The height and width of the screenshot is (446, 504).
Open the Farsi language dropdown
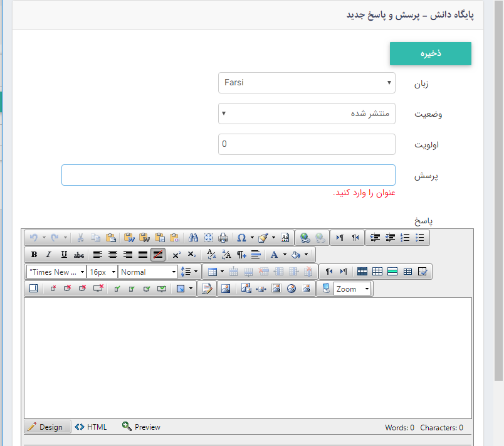pyautogui.click(x=307, y=82)
